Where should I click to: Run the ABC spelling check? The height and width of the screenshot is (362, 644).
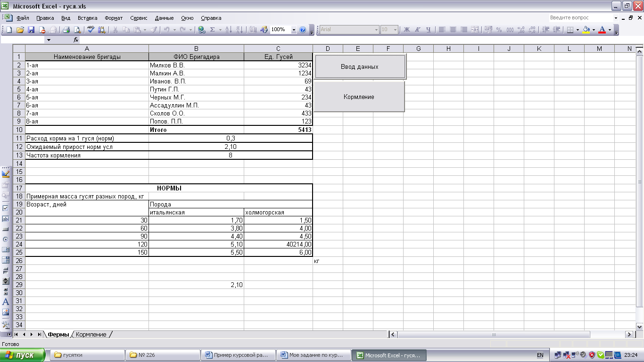(91, 30)
